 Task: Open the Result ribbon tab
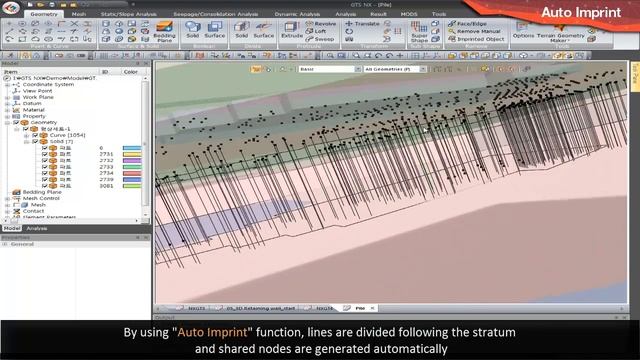[x=378, y=14]
